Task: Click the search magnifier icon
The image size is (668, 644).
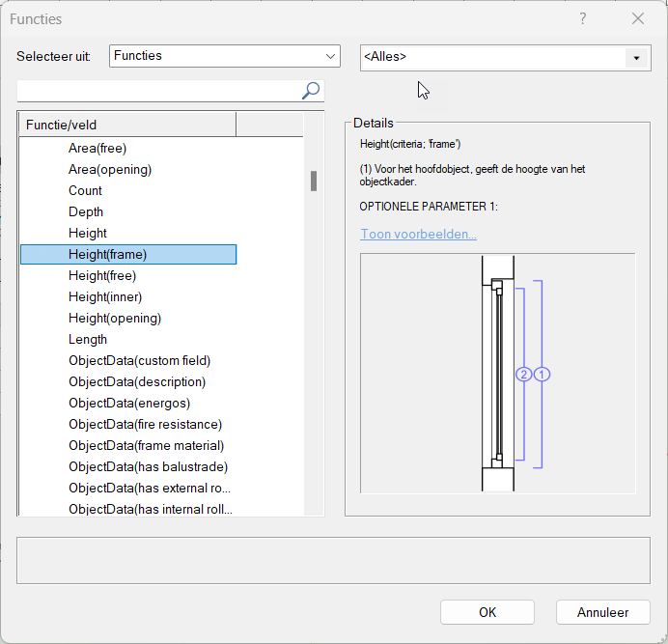Action: pos(311,91)
